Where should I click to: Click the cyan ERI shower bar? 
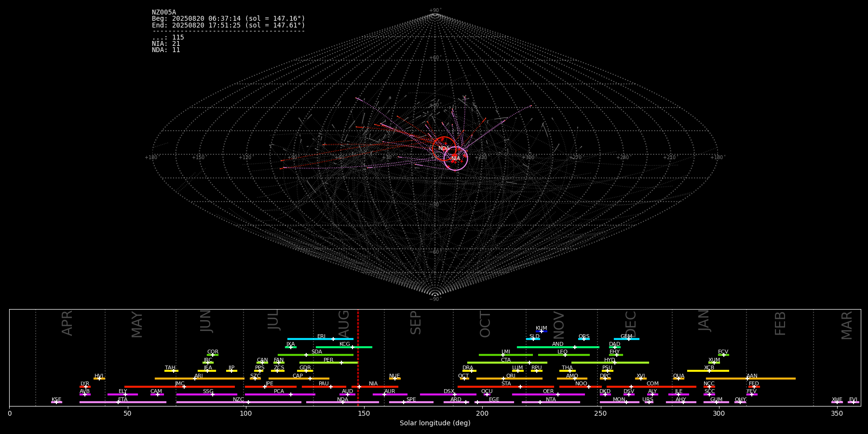click(320, 339)
